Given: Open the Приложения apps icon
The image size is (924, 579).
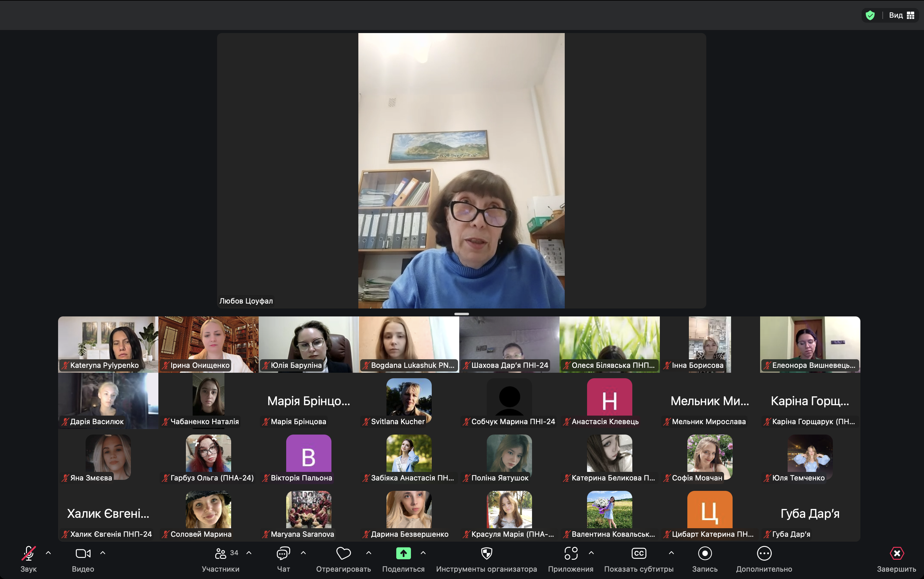Looking at the screenshot, I should [x=571, y=553].
